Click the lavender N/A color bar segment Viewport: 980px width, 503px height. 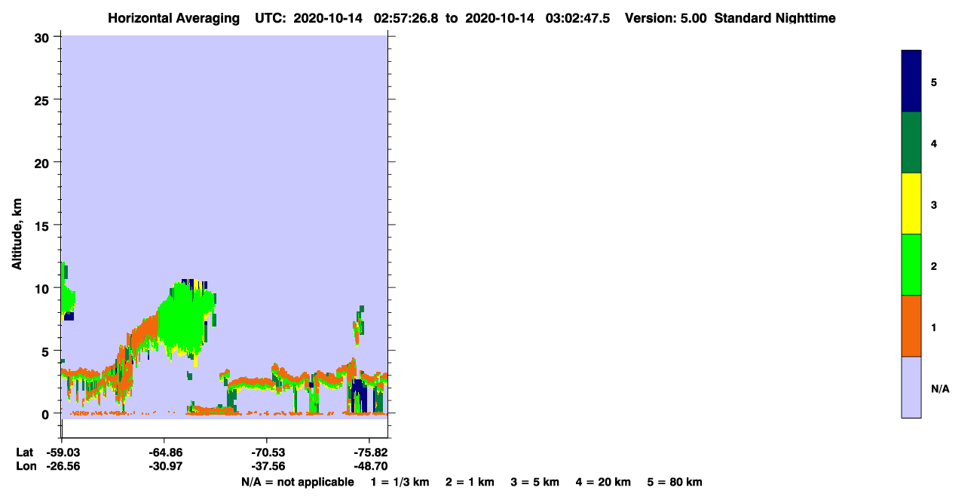911,387
